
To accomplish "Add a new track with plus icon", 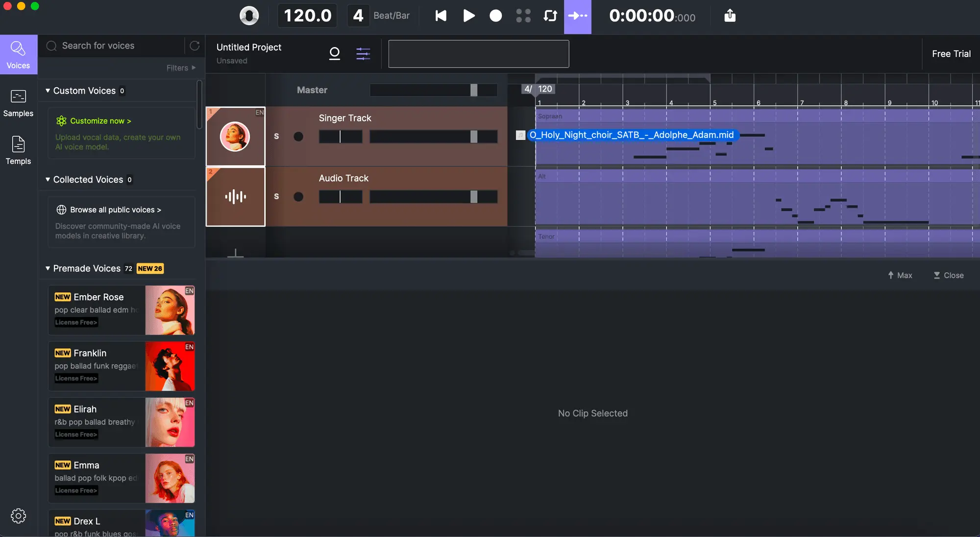I will tap(235, 253).
